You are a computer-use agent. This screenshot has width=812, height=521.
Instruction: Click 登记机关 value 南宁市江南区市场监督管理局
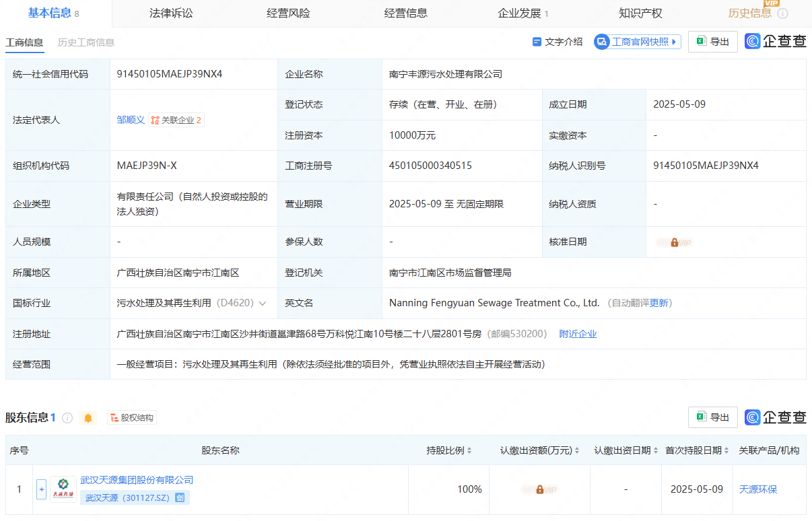[x=450, y=273]
